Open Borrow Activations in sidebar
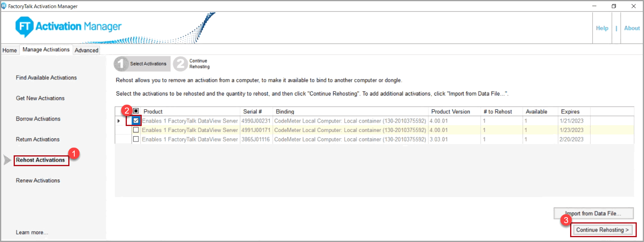 [x=38, y=119]
